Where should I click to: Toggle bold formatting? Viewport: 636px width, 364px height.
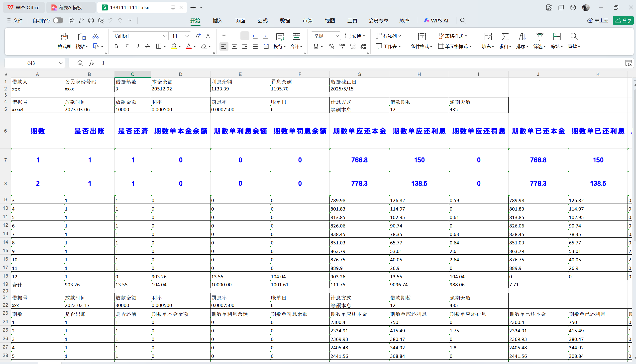[x=116, y=46]
